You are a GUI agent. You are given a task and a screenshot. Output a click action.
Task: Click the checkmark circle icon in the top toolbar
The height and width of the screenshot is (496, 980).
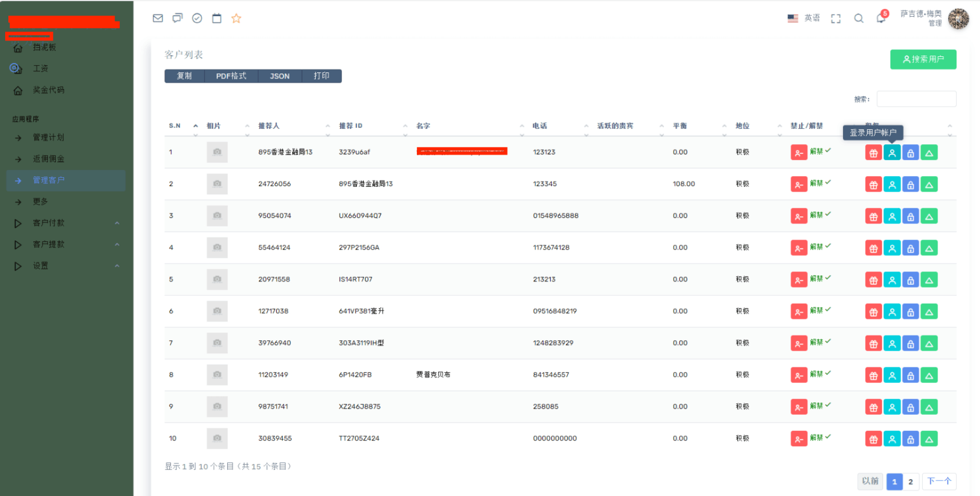(197, 18)
